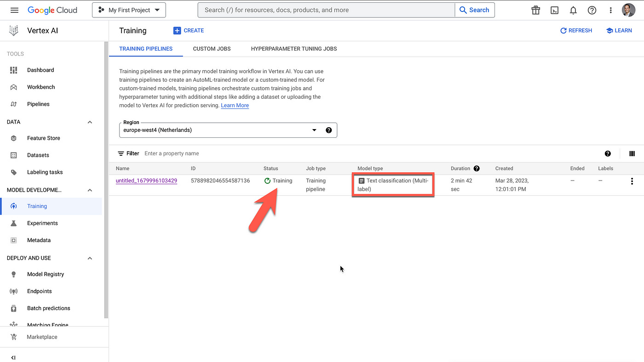This screenshot has width=644, height=362.
Task: Open row actions menu for untitled_1679996103429
Action: click(x=632, y=181)
